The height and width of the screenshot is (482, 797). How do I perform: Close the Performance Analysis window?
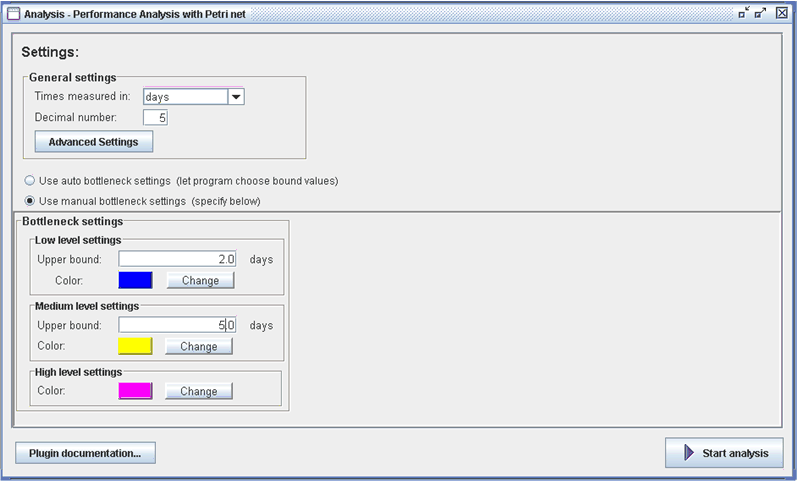pyautogui.click(x=779, y=13)
